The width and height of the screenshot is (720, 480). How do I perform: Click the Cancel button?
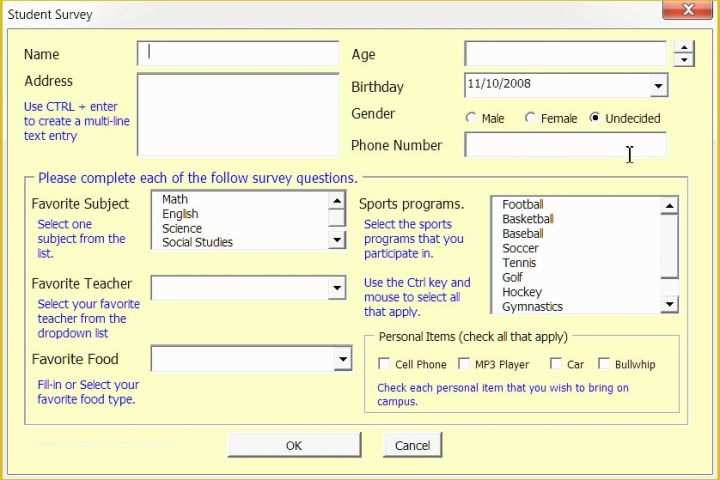[412, 445]
